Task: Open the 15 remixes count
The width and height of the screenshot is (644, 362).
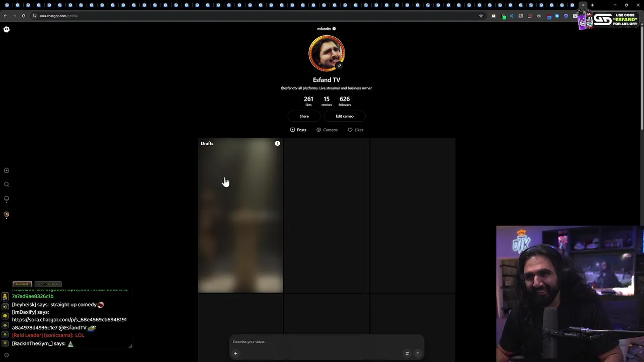Action: click(327, 101)
